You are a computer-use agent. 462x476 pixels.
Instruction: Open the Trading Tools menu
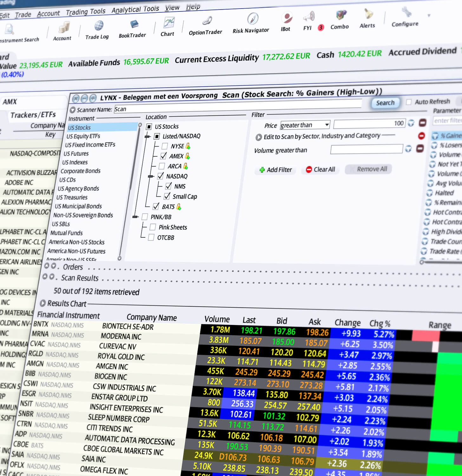(x=86, y=12)
